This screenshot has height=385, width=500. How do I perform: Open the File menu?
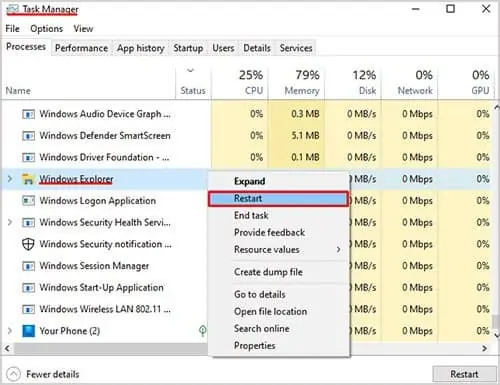[x=12, y=29]
